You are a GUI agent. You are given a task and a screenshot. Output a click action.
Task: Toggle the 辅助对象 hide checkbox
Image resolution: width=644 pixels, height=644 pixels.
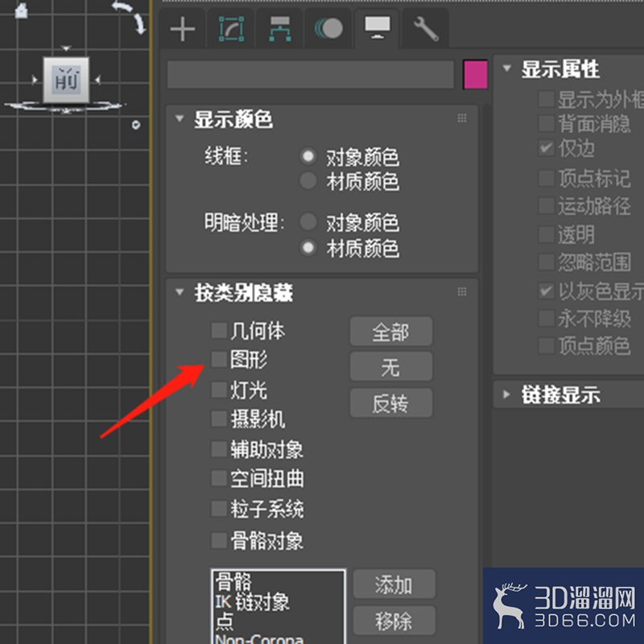pyautogui.click(x=219, y=449)
